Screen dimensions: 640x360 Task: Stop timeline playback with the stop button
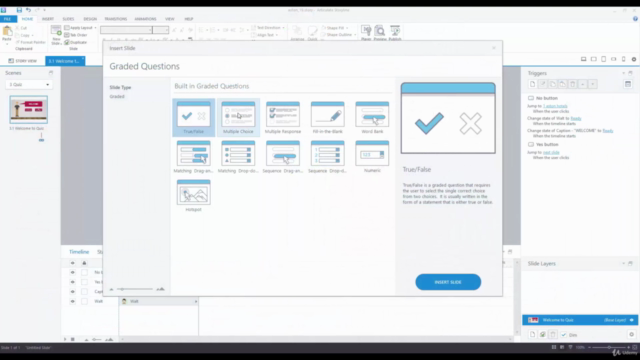point(73,339)
